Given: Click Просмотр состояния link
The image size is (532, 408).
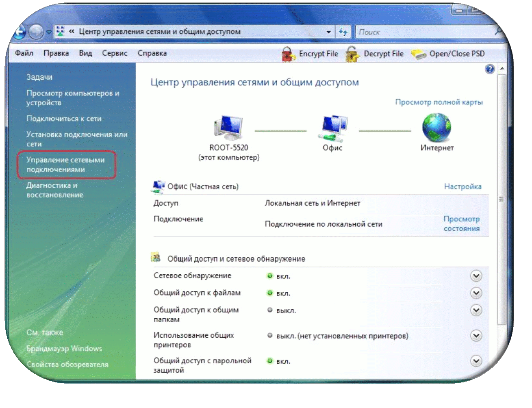Looking at the screenshot, I should point(462,224).
